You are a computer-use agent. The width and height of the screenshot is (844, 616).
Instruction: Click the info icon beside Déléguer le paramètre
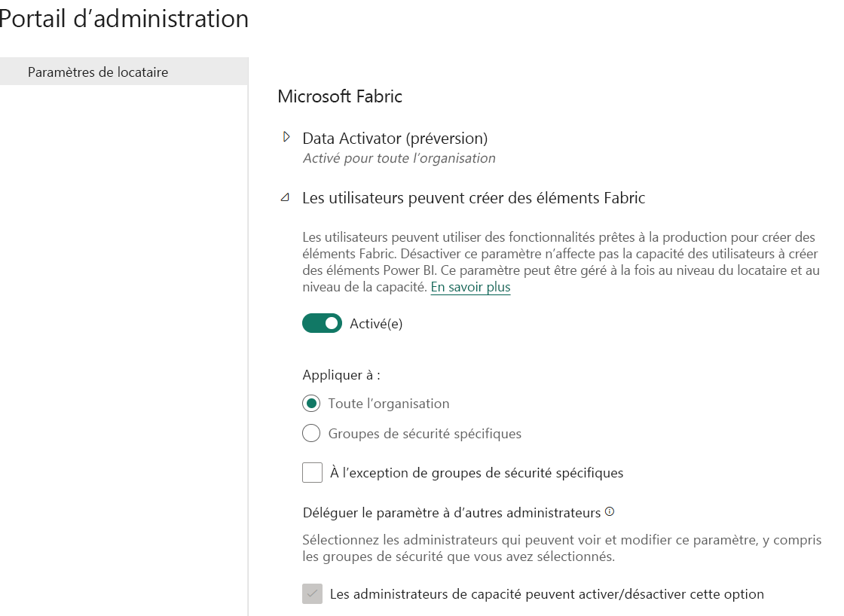[610, 512]
